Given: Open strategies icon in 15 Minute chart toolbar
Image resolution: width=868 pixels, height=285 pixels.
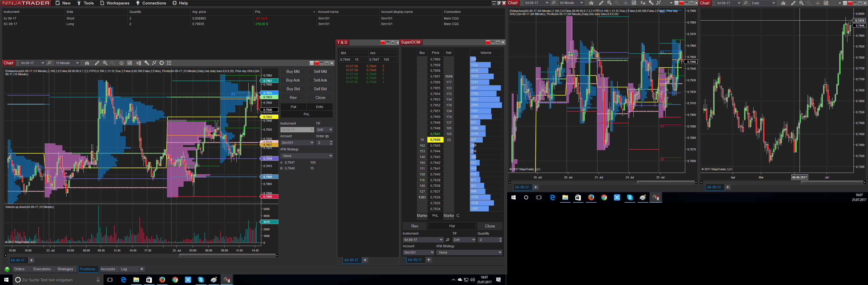Looking at the screenshot, I should click(154, 63).
